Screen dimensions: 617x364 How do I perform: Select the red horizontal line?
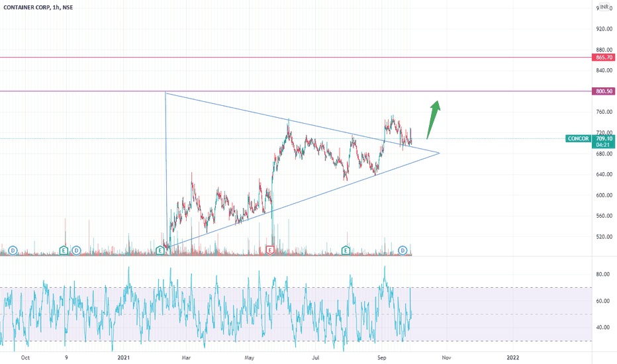click(x=296, y=58)
